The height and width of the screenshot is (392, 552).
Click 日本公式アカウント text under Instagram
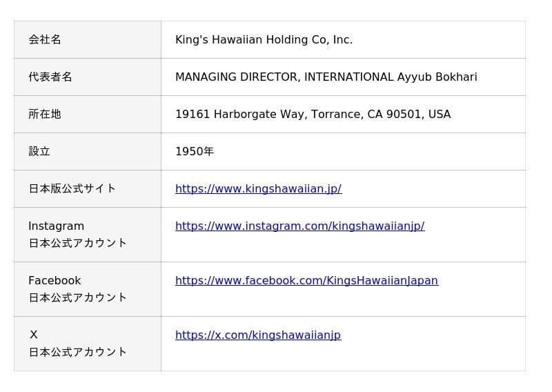pos(78,243)
